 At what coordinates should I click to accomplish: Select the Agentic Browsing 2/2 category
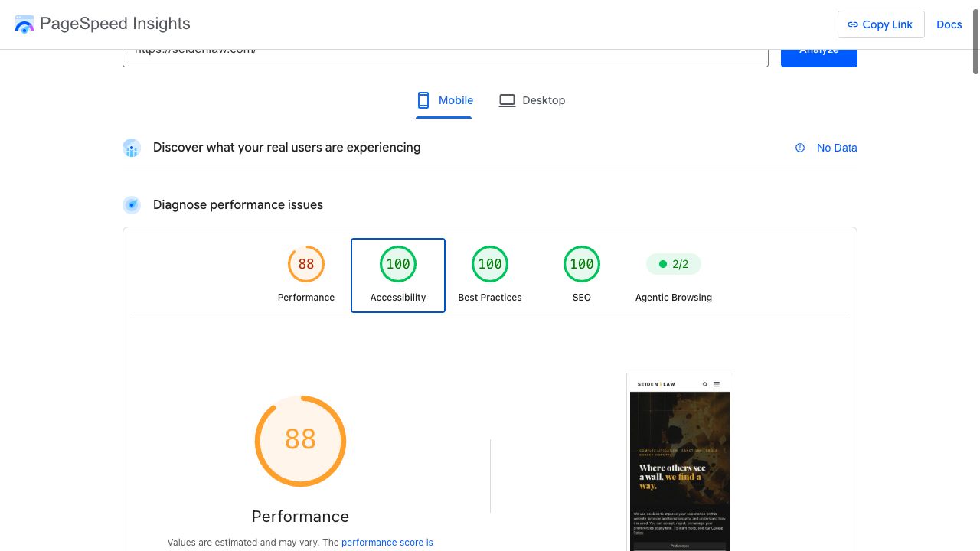[x=674, y=275]
